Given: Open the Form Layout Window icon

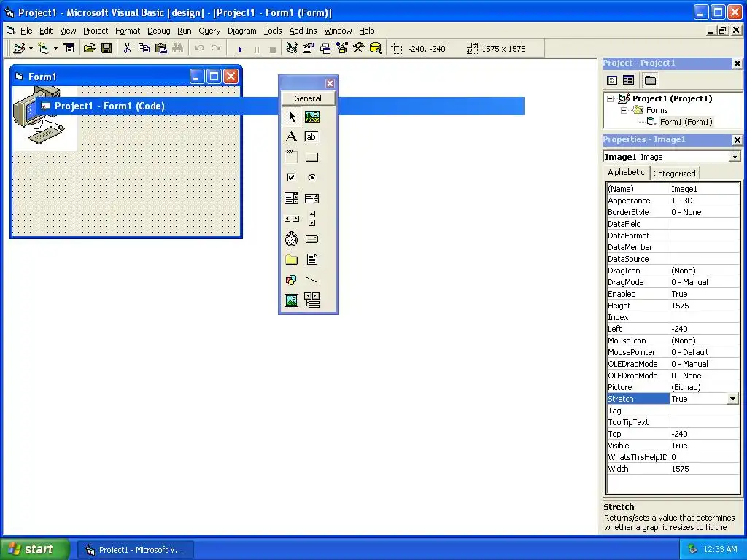Looking at the screenshot, I should click(325, 49).
